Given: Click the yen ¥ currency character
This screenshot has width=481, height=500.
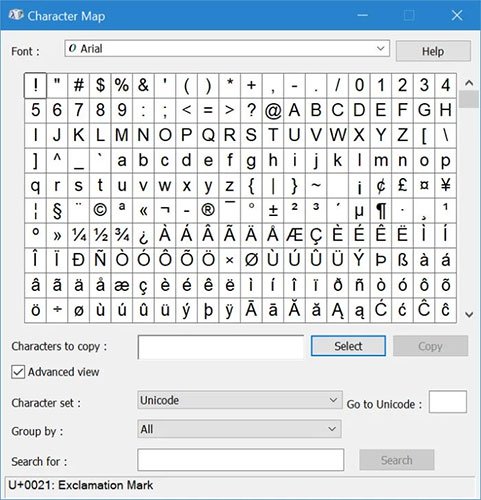Looking at the screenshot, I should click(x=446, y=186).
